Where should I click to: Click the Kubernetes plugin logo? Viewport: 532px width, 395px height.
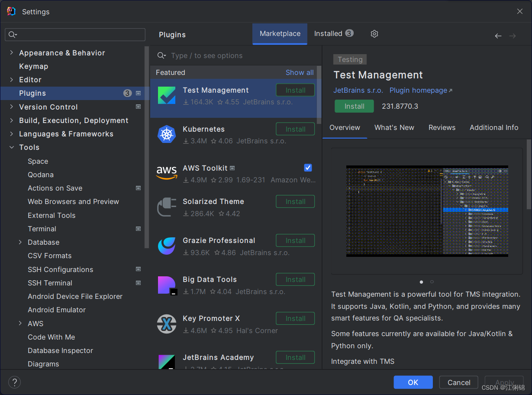[167, 134]
